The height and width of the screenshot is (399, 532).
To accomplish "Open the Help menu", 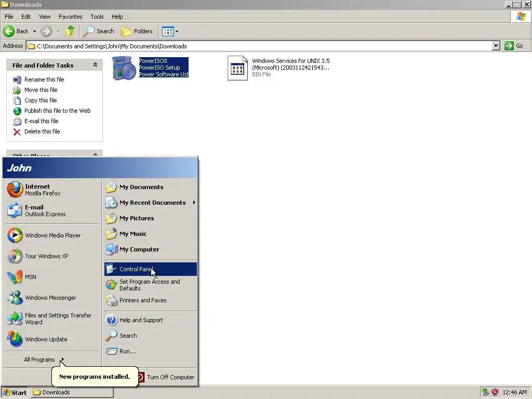I will (x=117, y=17).
